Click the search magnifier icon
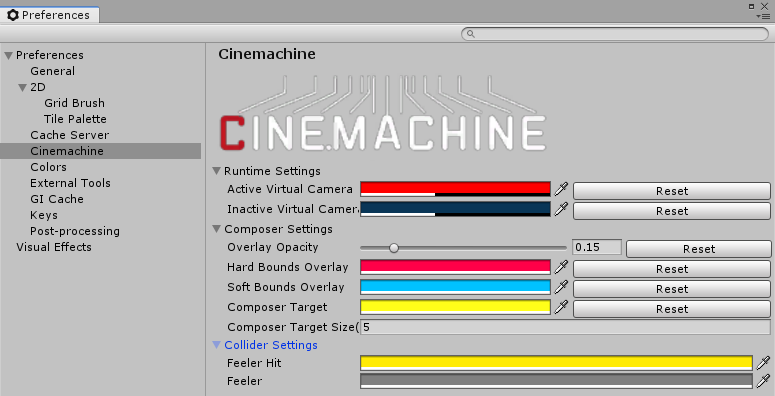This screenshot has height=396, width=775. tap(471, 34)
